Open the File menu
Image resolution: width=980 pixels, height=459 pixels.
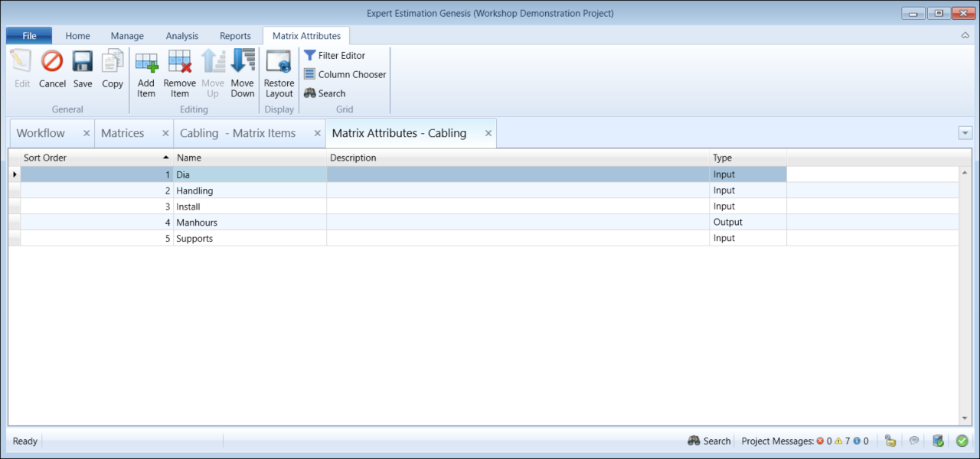pyautogui.click(x=29, y=36)
